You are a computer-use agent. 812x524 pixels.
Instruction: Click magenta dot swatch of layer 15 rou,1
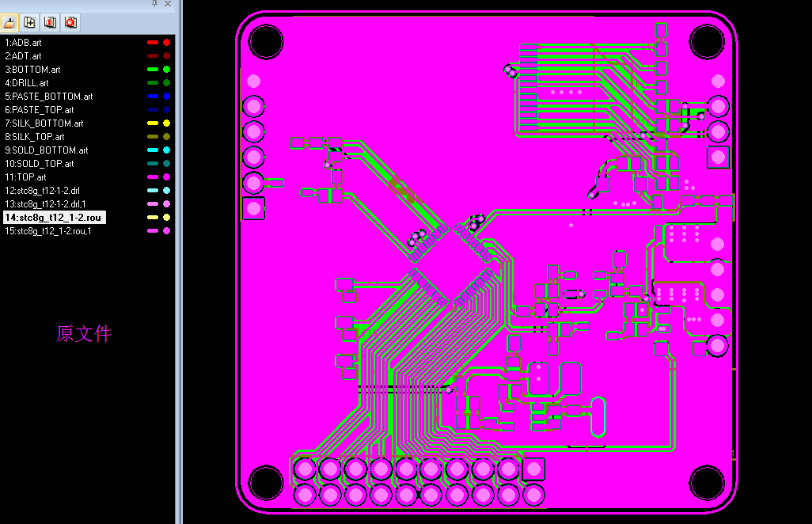click(x=167, y=231)
